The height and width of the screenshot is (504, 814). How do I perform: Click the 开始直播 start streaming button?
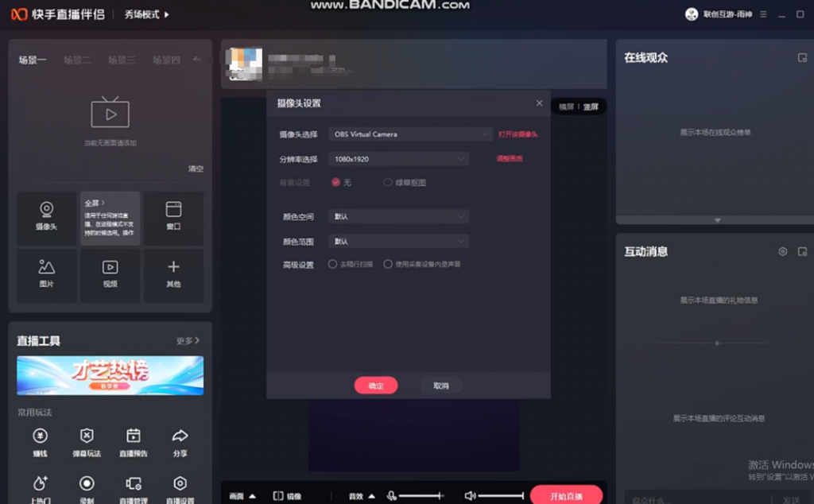[x=565, y=495]
